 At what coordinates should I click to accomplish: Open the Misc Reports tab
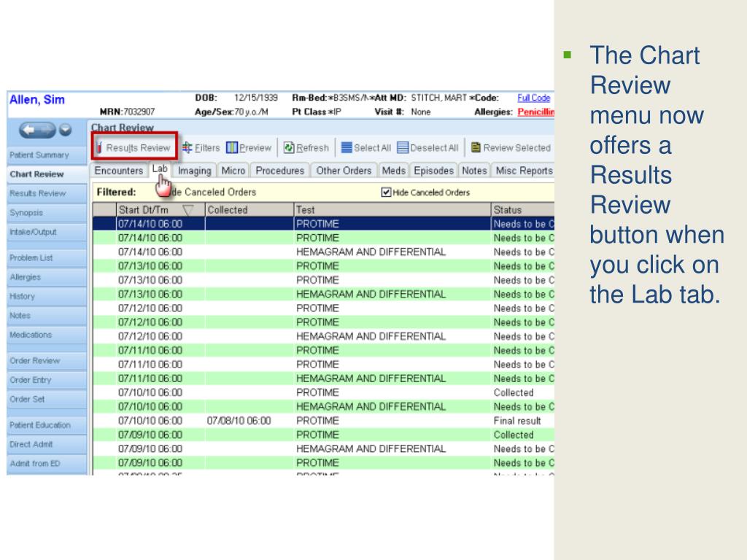(x=524, y=171)
